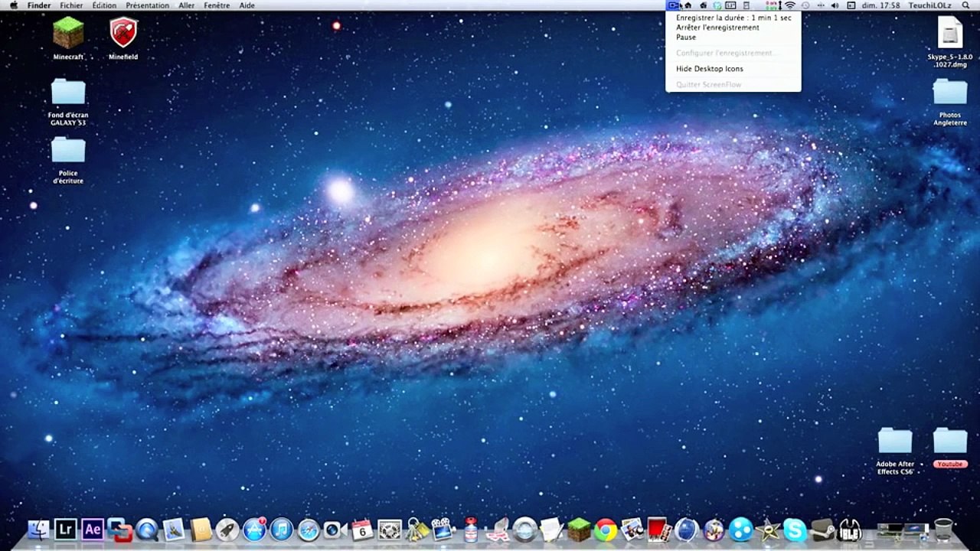The height and width of the screenshot is (551, 980).
Task: Open the Fichier menu
Action: tap(71, 5)
